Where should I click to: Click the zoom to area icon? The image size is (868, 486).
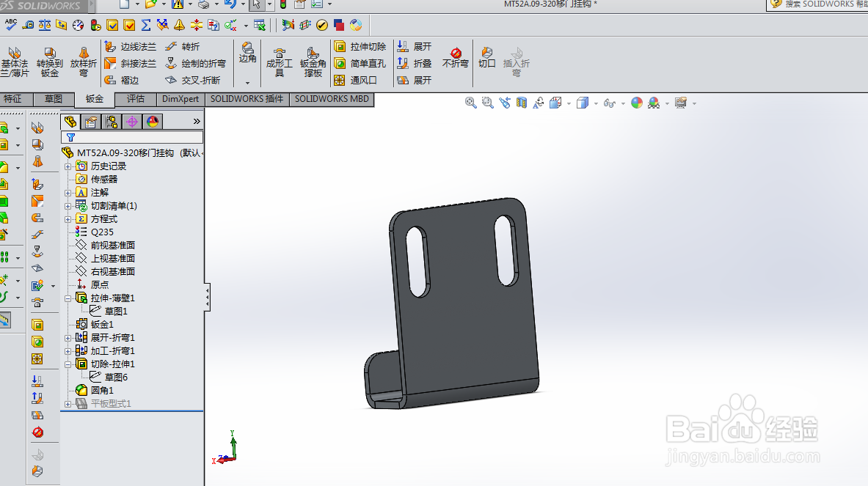tap(487, 103)
